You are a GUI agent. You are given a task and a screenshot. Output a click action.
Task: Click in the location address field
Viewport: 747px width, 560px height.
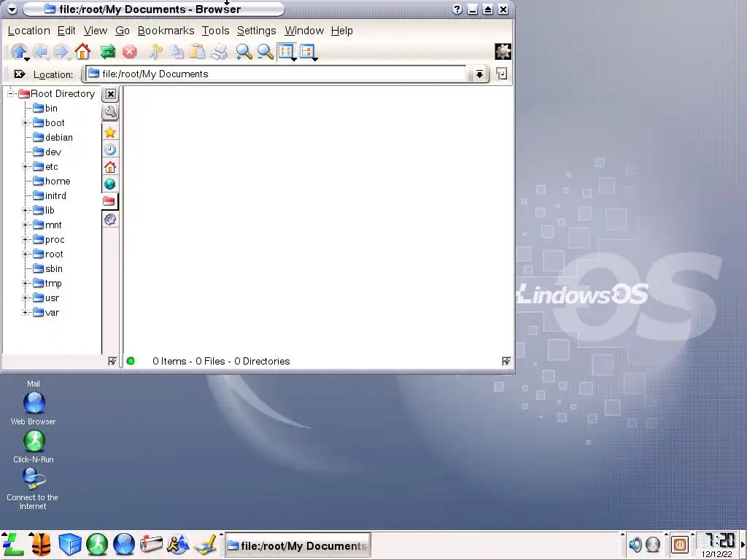tap(276, 74)
